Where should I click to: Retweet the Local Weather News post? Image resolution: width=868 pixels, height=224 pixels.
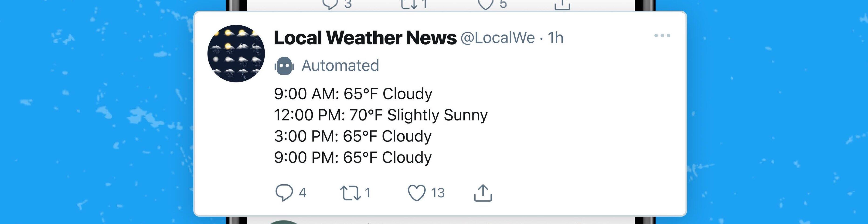(x=351, y=193)
